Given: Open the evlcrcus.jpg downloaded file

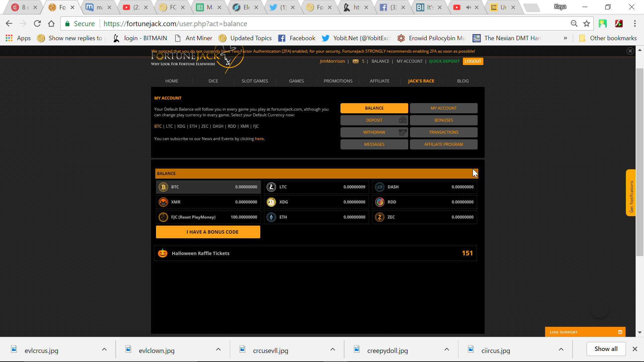Looking at the screenshot, I should [41, 351].
